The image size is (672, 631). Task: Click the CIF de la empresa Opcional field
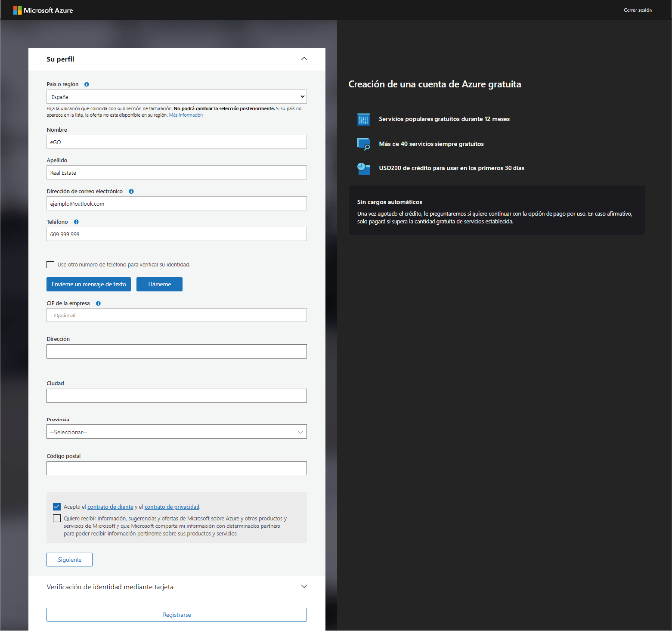coord(177,315)
